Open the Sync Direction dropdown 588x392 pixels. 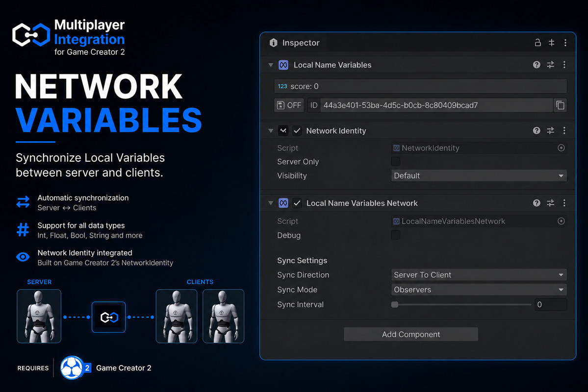tap(479, 275)
